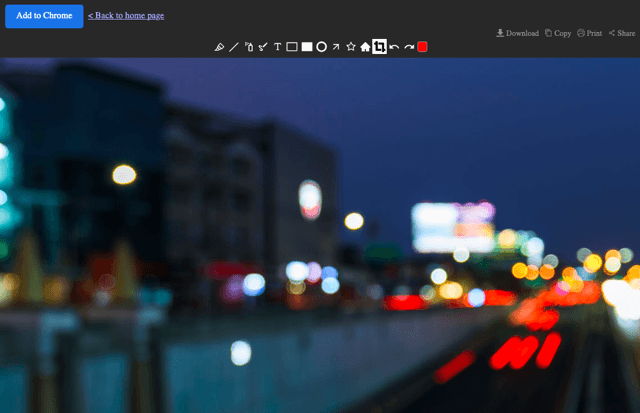Toggle the crop tool
The width and height of the screenshot is (640, 413).
click(379, 47)
